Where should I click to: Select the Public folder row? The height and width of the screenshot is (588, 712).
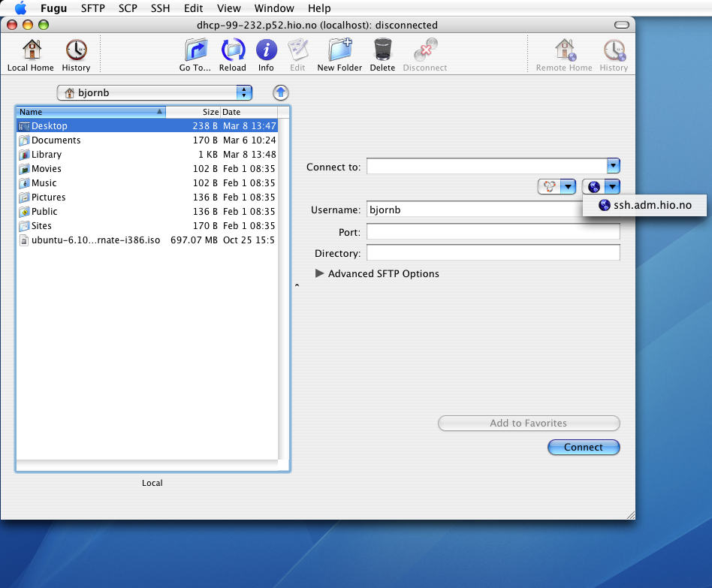click(x=147, y=212)
